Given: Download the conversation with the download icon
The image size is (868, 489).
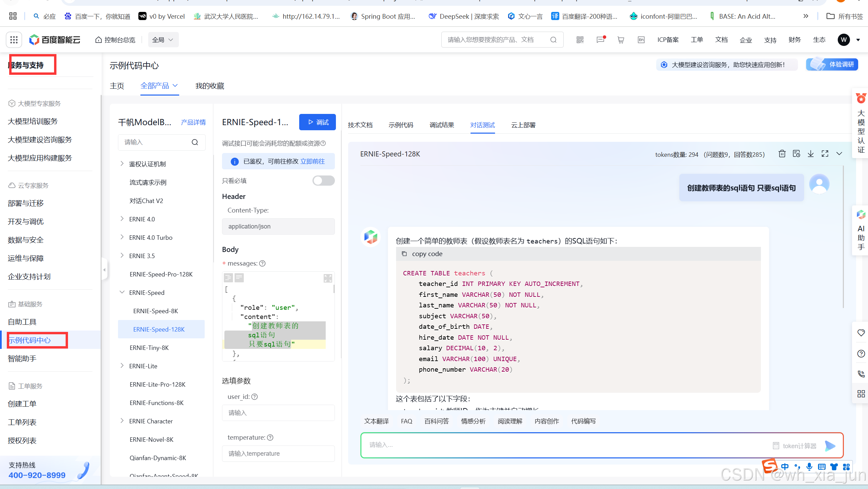Looking at the screenshot, I should click(x=811, y=154).
